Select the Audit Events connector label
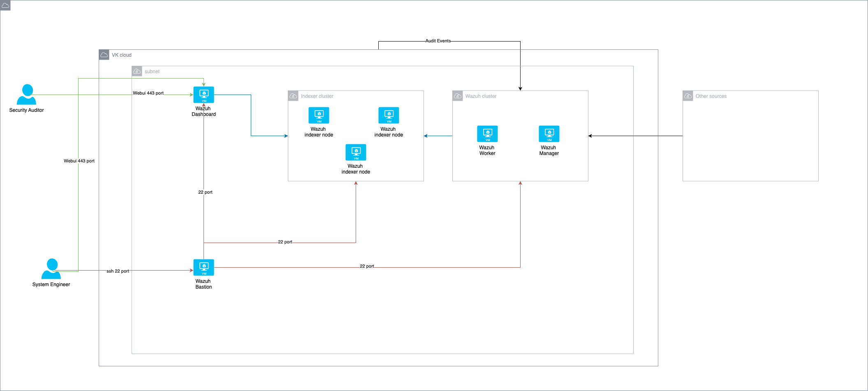 pyautogui.click(x=438, y=41)
